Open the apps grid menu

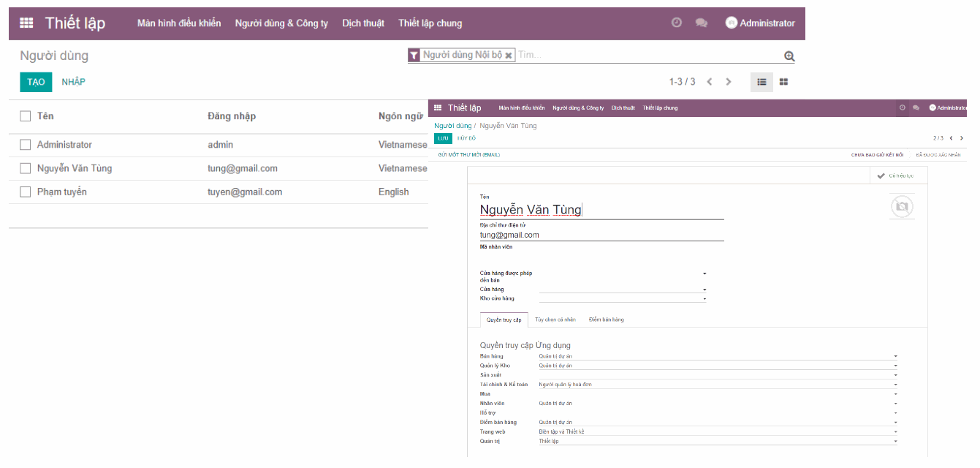(26, 23)
